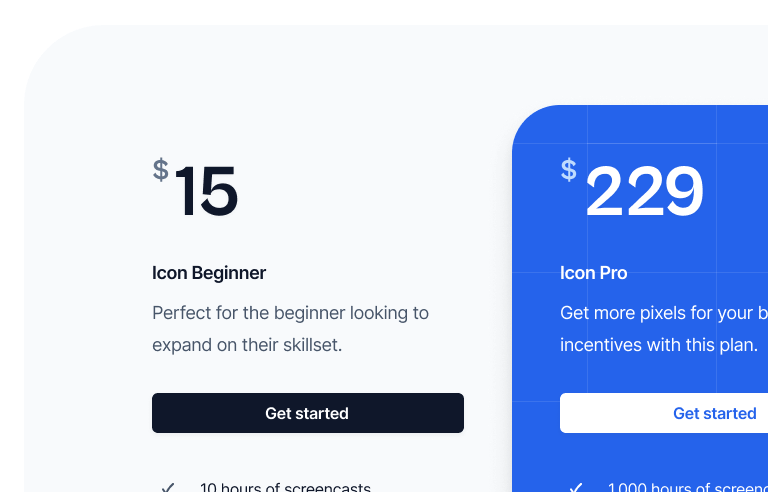This screenshot has height=492, width=768.
Task: Click the "incentives with this plan" text line
Action: click(658, 345)
